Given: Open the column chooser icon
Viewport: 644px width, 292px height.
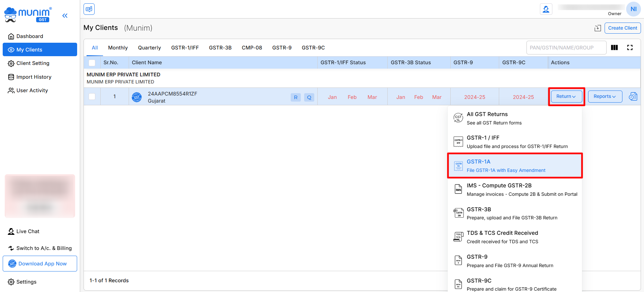Looking at the screenshot, I should [x=614, y=48].
